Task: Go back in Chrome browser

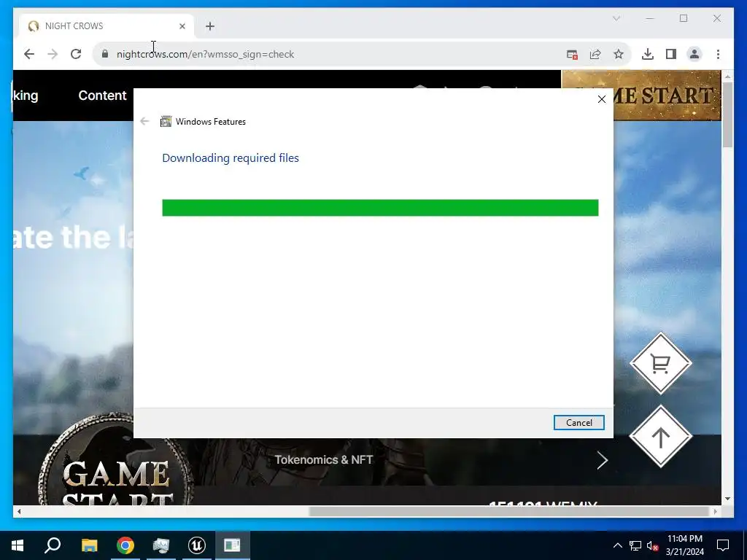Action: point(29,54)
